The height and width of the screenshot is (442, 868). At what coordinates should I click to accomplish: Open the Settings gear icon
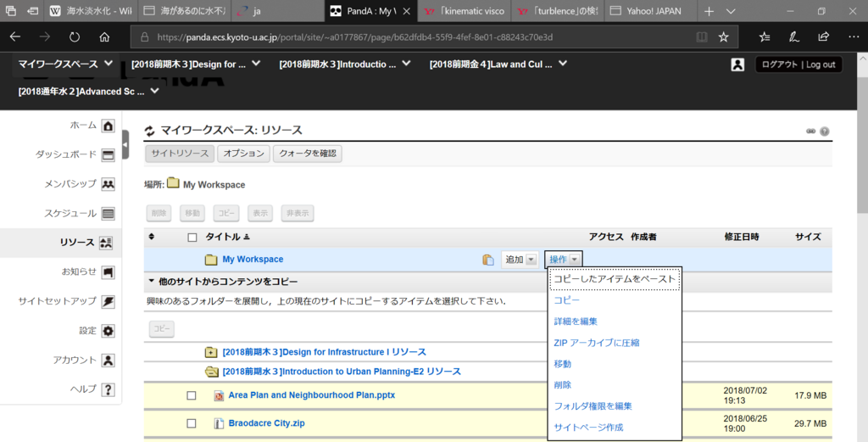pyautogui.click(x=108, y=331)
